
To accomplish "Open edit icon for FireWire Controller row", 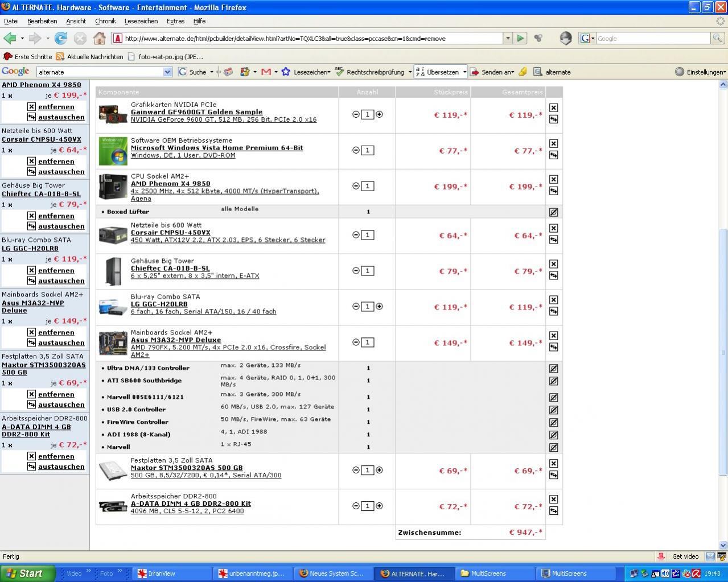I will click(553, 422).
